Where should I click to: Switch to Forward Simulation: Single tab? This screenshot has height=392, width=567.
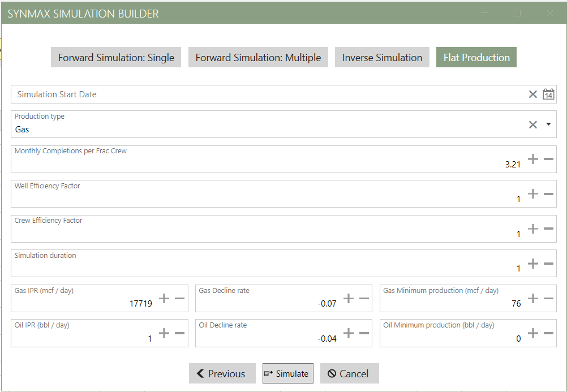116,58
